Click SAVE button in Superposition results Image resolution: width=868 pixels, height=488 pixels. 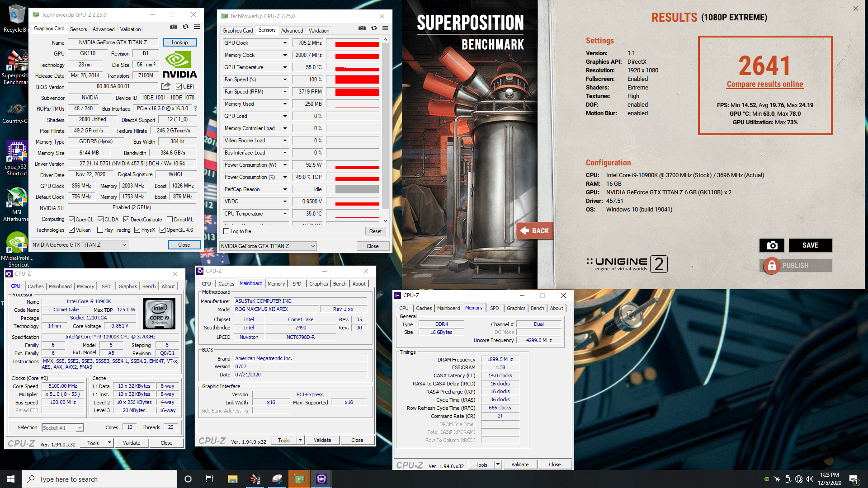pos(810,245)
